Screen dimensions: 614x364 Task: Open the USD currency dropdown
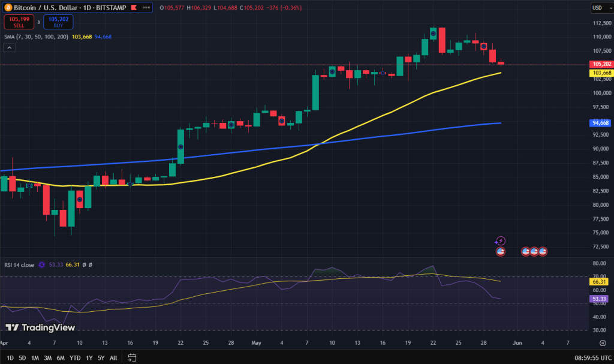coord(601,7)
